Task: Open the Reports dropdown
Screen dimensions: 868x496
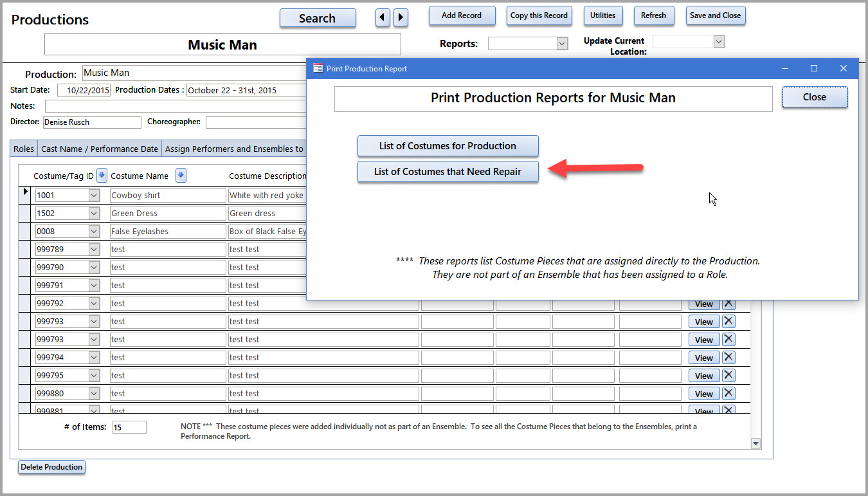Action: [x=562, y=44]
